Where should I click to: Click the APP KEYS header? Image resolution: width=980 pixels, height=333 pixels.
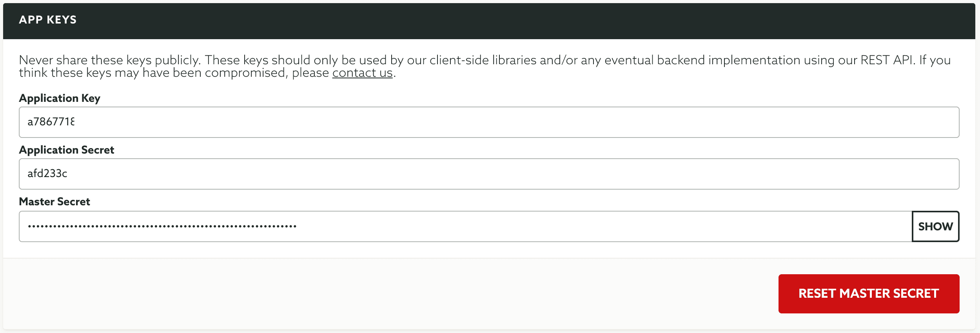[48, 20]
